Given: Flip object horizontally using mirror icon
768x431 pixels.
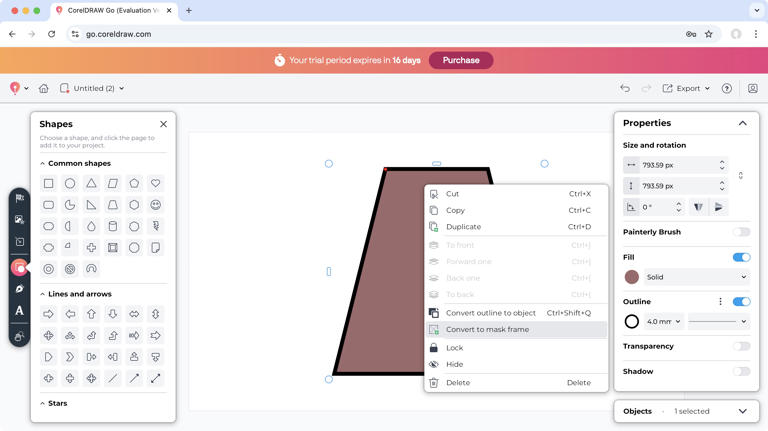Looking at the screenshot, I should 698,207.
